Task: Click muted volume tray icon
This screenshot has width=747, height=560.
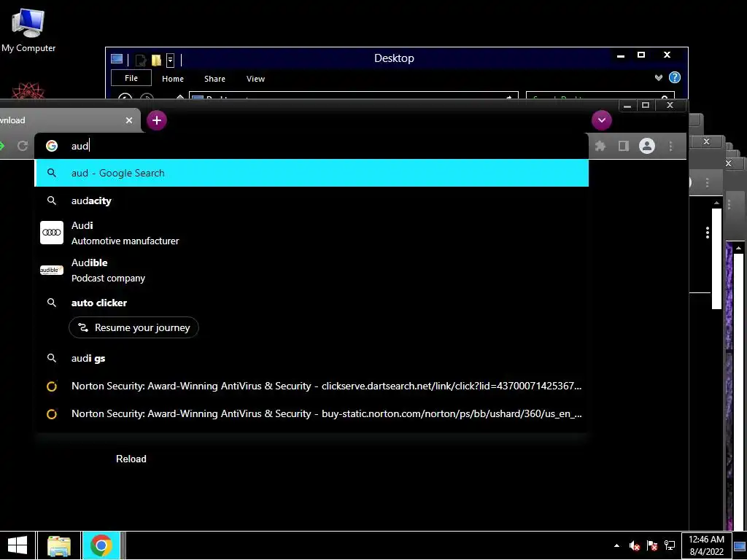Action: (x=634, y=545)
